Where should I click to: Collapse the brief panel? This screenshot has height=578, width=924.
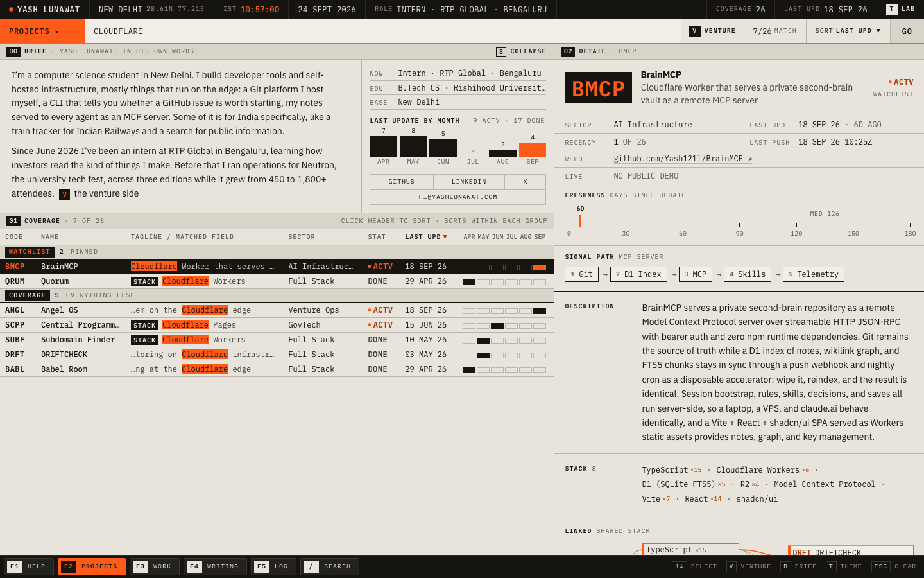[521, 51]
